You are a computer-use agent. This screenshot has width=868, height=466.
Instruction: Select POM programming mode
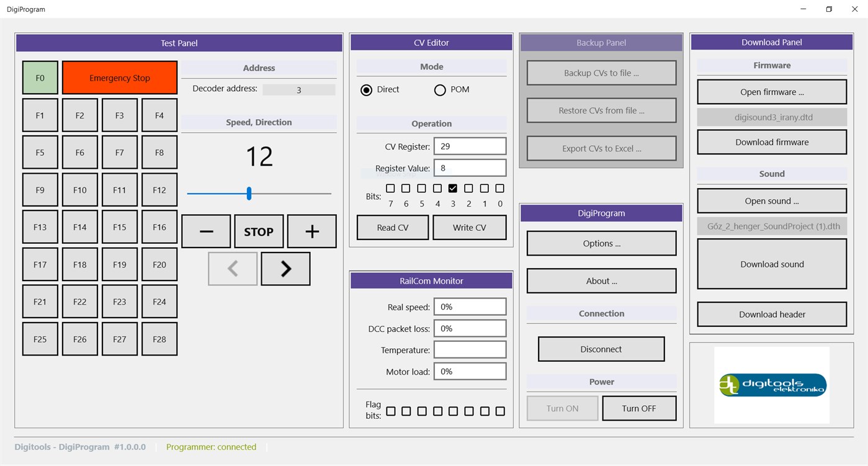click(440, 89)
